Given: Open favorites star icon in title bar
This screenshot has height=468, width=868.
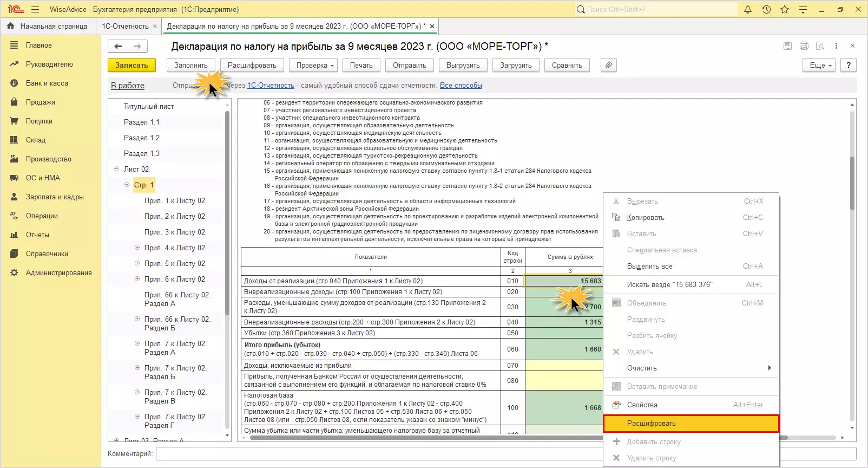Looking at the screenshot, I should coord(785,9).
